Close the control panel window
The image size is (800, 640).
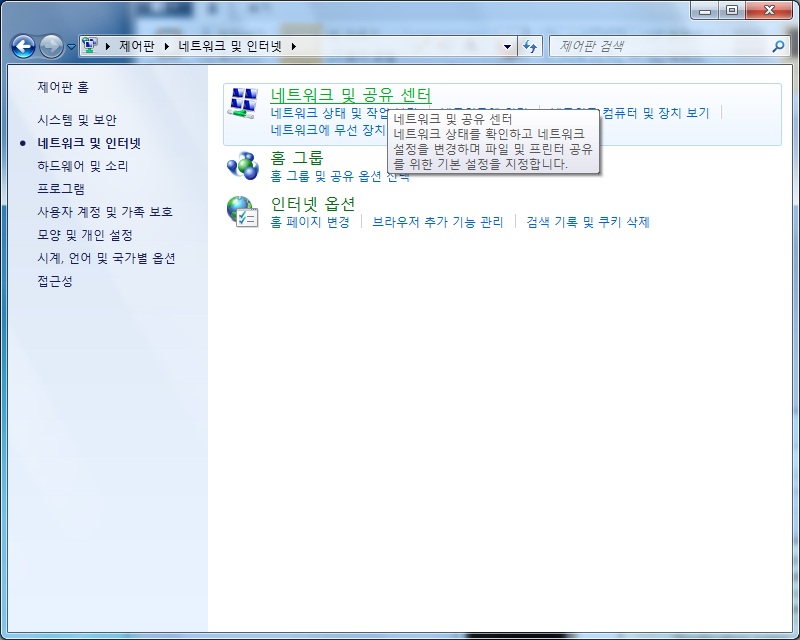pyautogui.click(x=770, y=10)
